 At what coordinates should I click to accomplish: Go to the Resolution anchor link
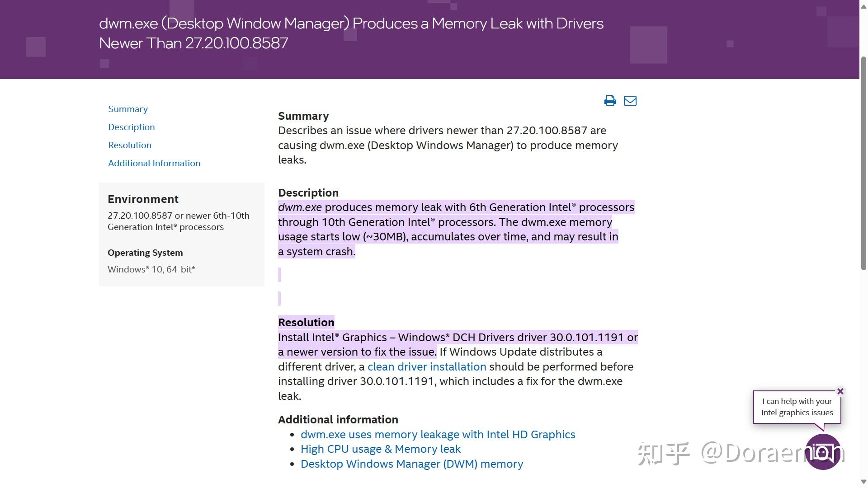pos(130,145)
